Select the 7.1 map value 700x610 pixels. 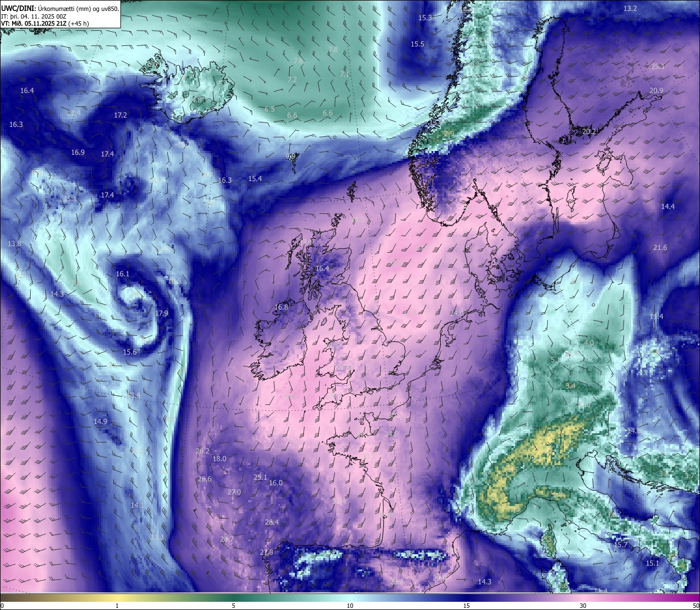pos(345,74)
